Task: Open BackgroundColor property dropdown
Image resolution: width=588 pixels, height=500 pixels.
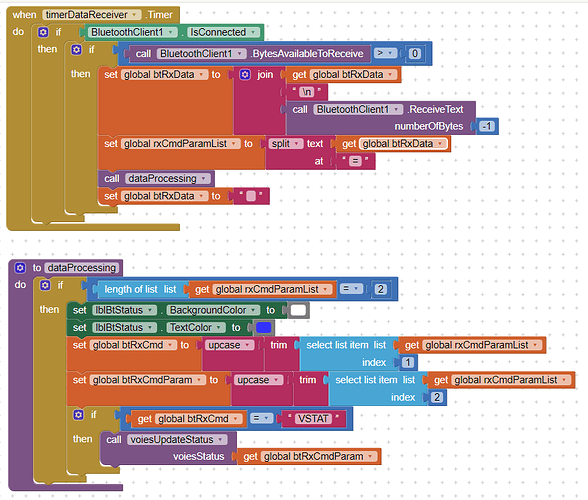Action: (x=254, y=310)
